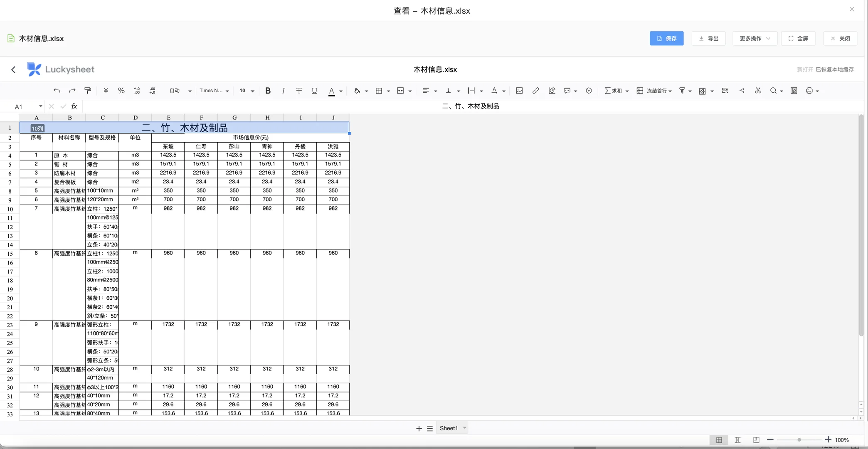Toggle underline on the selected cell
Screen dimensions: 868x449
click(x=314, y=90)
